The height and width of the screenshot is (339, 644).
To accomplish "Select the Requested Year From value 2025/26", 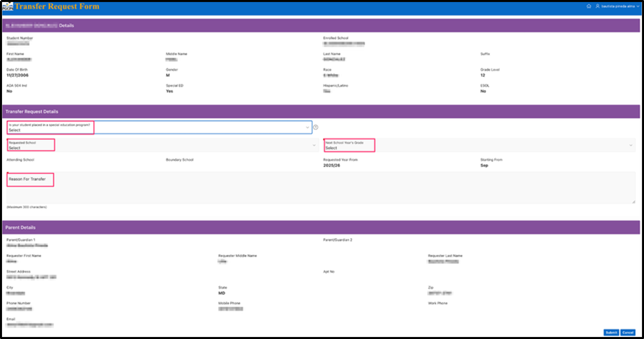I will [x=331, y=165].
